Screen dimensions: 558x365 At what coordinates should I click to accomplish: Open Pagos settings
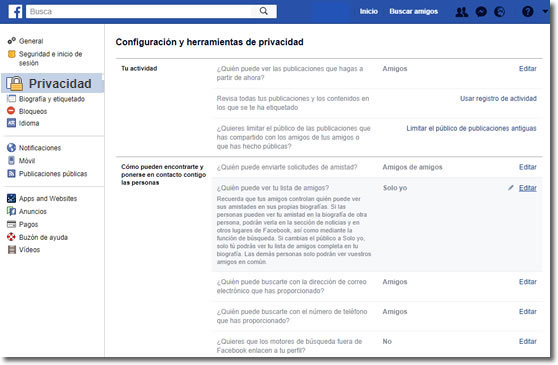coord(28,224)
